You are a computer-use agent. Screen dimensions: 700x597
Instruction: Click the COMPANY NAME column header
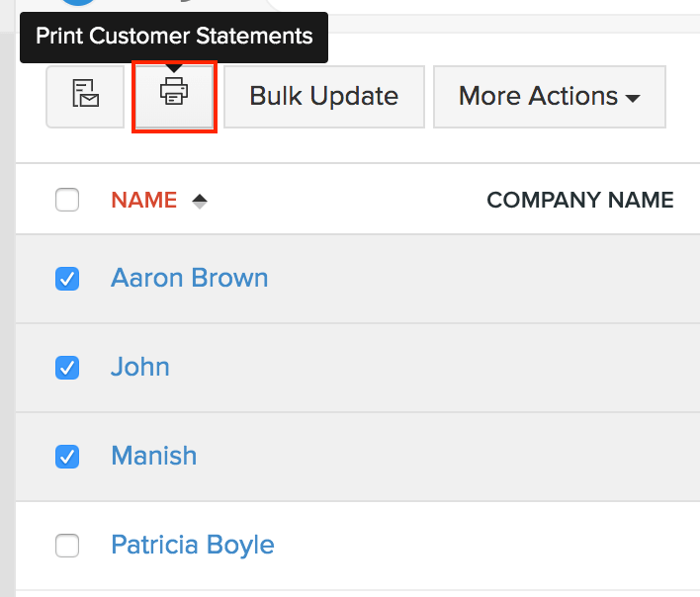[x=580, y=200]
